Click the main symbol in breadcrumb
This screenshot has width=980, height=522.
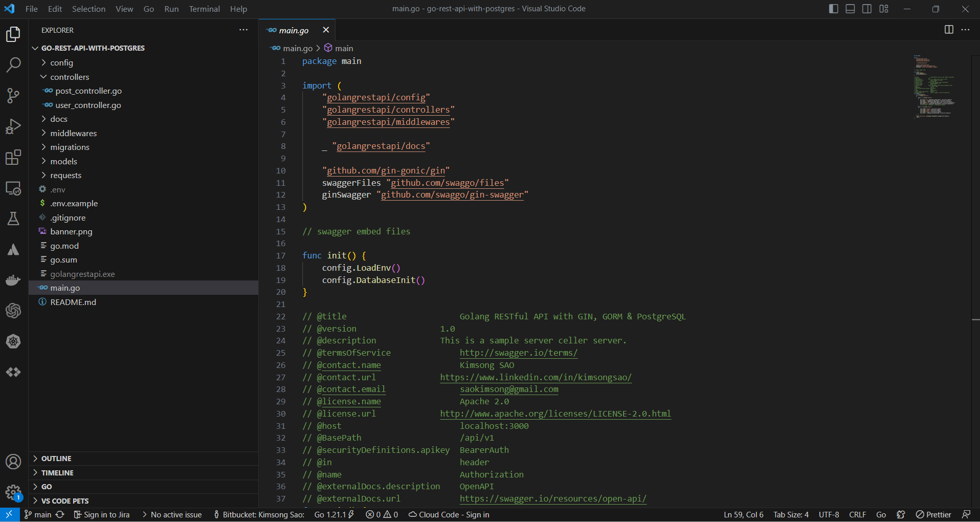pyautogui.click(x=339, y=48)
